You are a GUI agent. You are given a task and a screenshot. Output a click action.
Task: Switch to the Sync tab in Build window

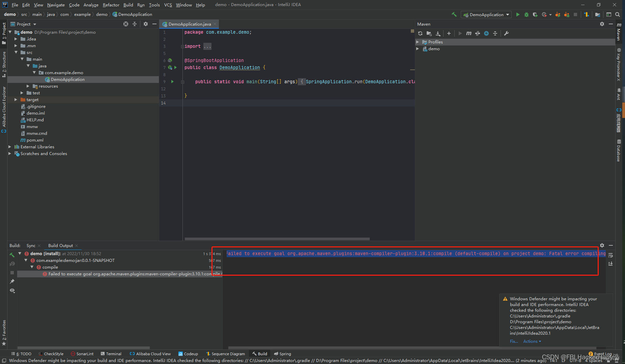click(31, 245)
